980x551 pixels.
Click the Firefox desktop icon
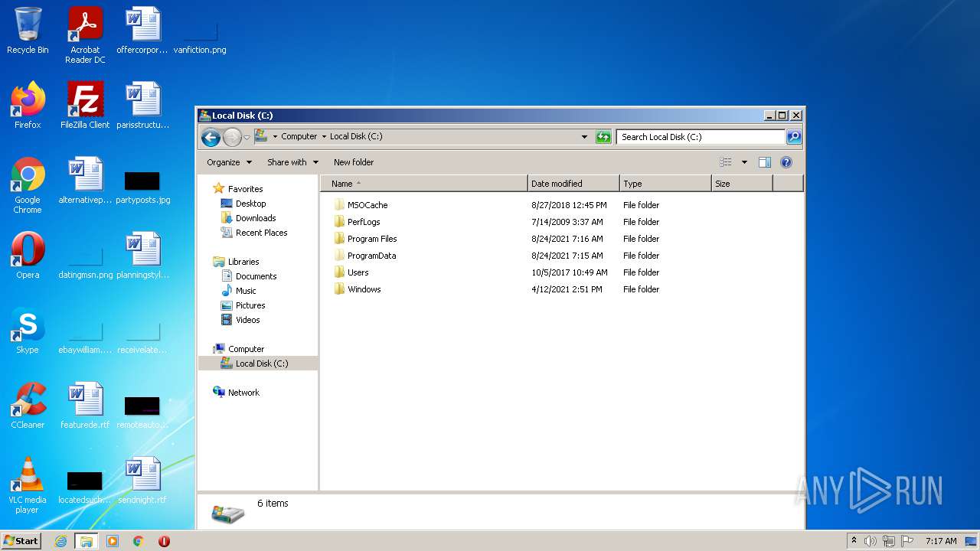pyautogui.click(x=28, y=106)
